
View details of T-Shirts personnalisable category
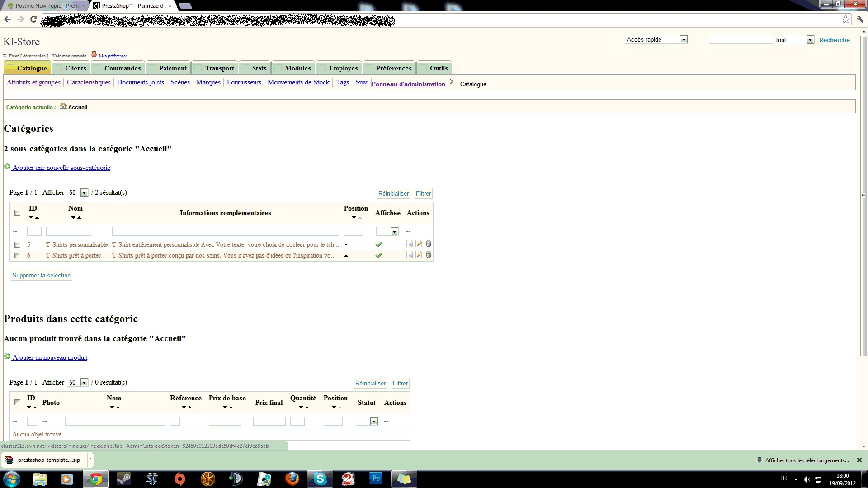[x=410, y=244]
